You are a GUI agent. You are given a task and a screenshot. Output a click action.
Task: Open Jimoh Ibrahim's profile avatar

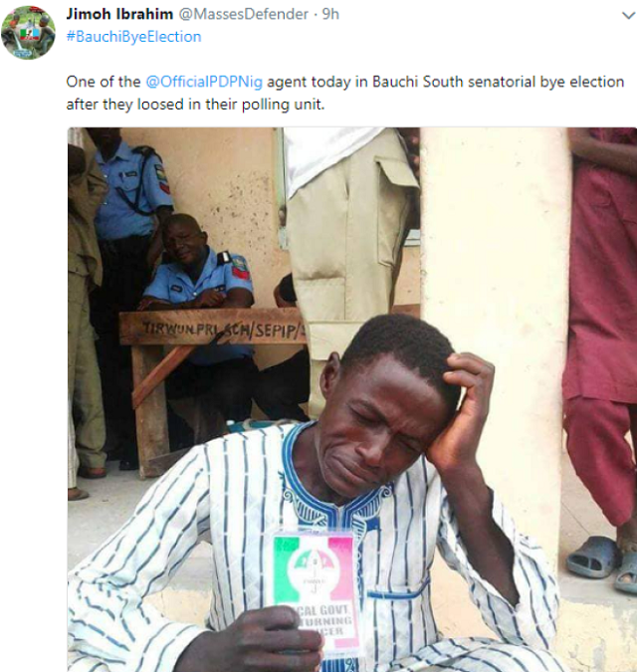pyautogui.click(x=28, y=32)
